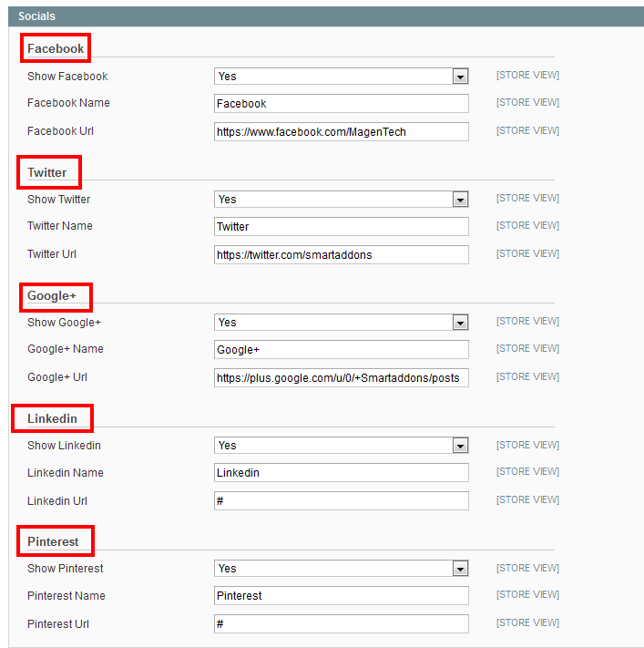Click the Linkedin Name label
644x648 pixels.
tap(66, 472)
